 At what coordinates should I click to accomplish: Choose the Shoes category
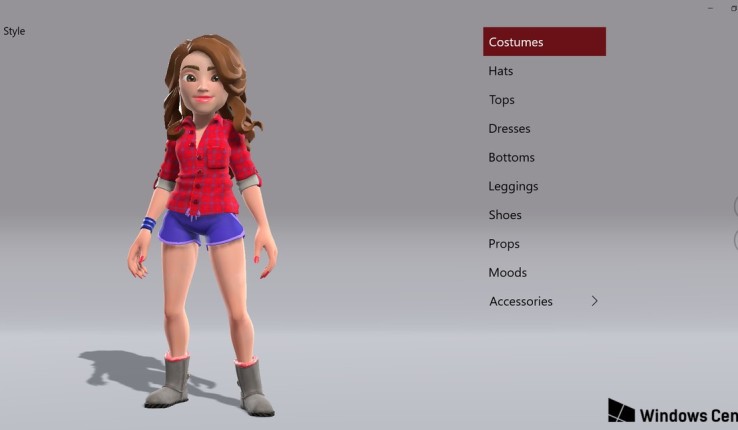click(505, 215)
